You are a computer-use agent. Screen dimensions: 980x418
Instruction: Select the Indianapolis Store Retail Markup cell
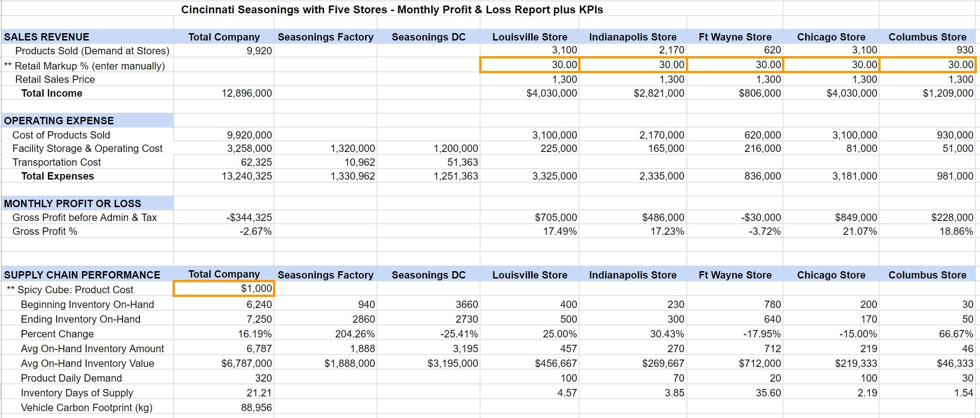633,65
